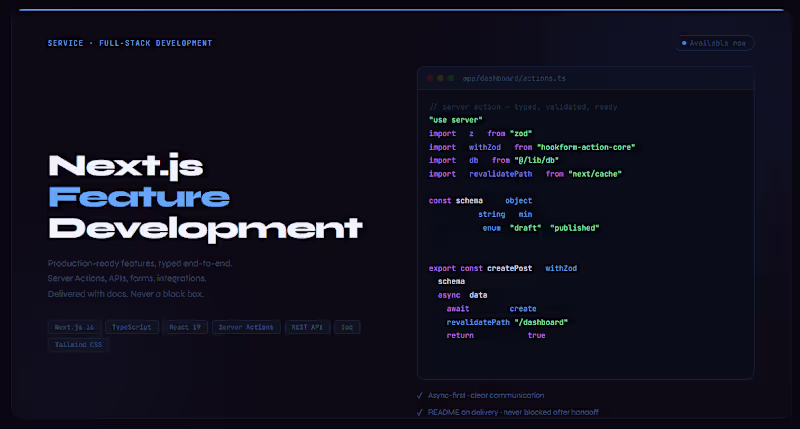Viewport: 800px width, 429px height.
Task: Click the "Delivered with docs. Never a black box." line
Action: click(x=126, y=294)
